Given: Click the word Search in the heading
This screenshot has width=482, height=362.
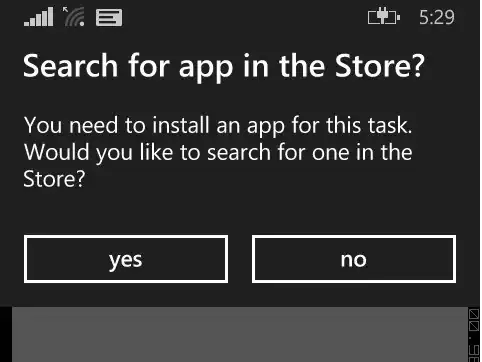Looking at the screenshot, I should click(x=71, y=66).
